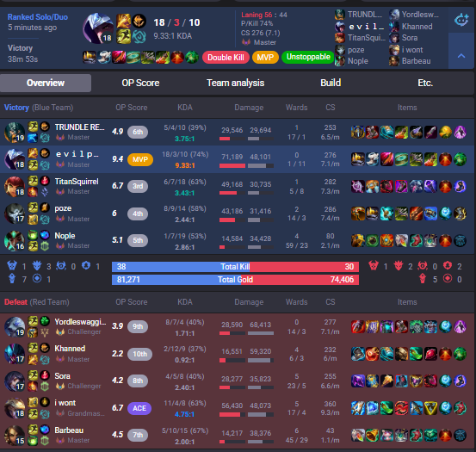Open Yordleswaggi... profile in Red Team table
Screen dimensions: 476x452
point(80,321)
